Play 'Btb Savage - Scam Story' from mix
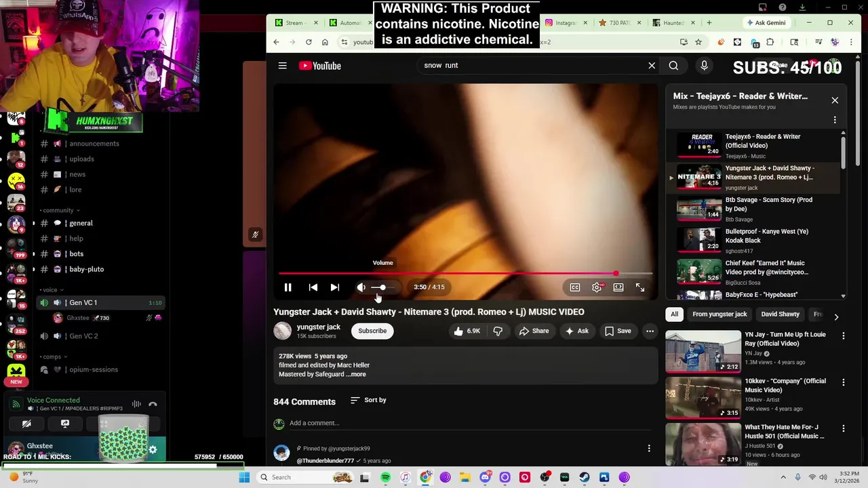Screen dimensions: 868x488 754,209
